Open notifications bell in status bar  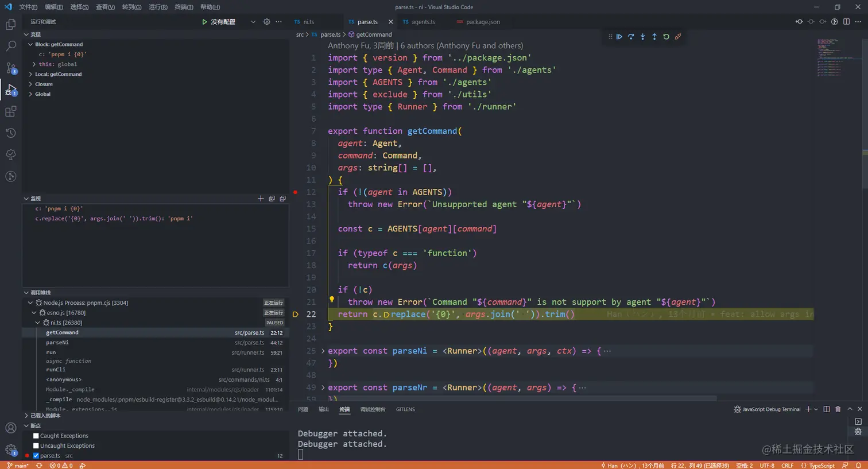coord(859,466)
